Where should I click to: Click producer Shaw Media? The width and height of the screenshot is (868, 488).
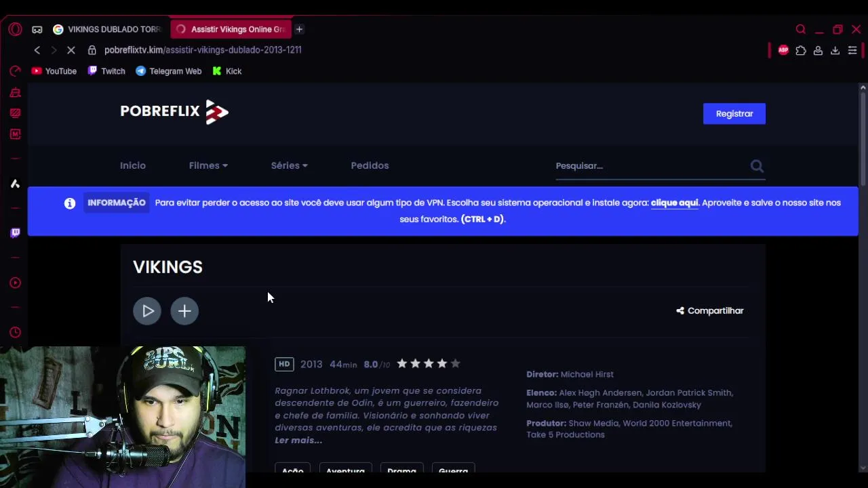(594, 423)
